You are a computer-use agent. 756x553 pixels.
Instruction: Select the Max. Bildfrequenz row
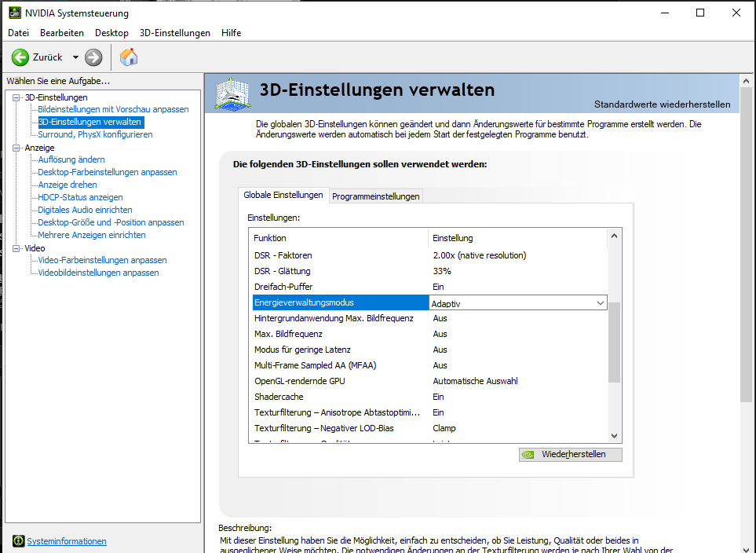tap(429, 334)
